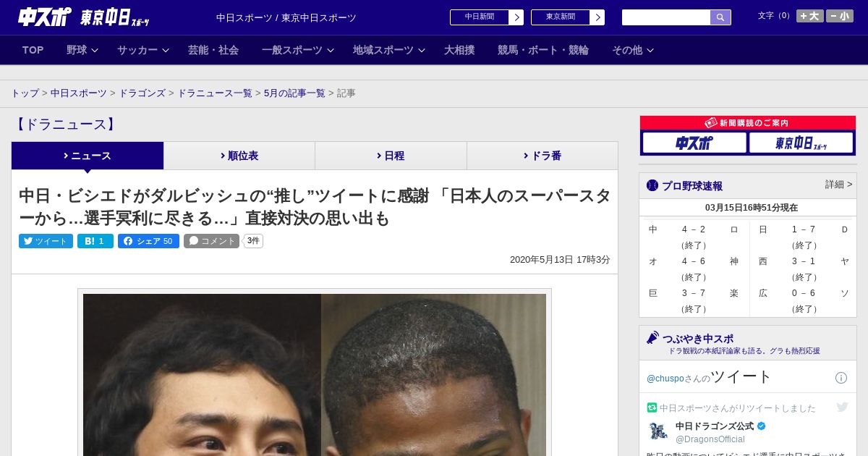Viewport: 868px width, 456px height.
Task: Increase text size with 大 button
Action: tap(810, 16)
